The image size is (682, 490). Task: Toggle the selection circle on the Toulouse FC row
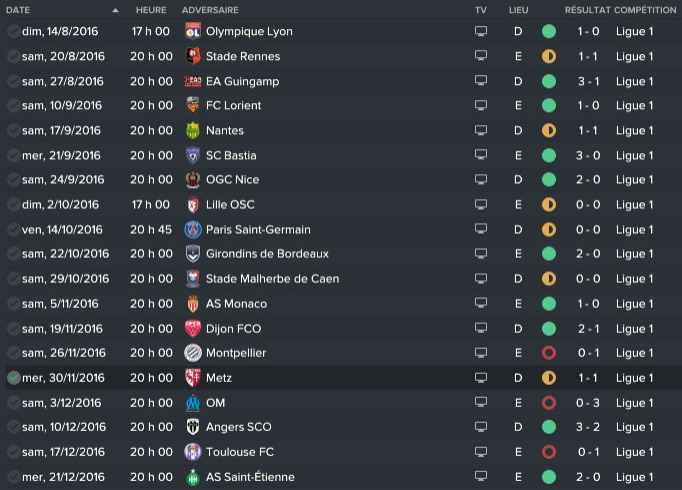(13, 452)
